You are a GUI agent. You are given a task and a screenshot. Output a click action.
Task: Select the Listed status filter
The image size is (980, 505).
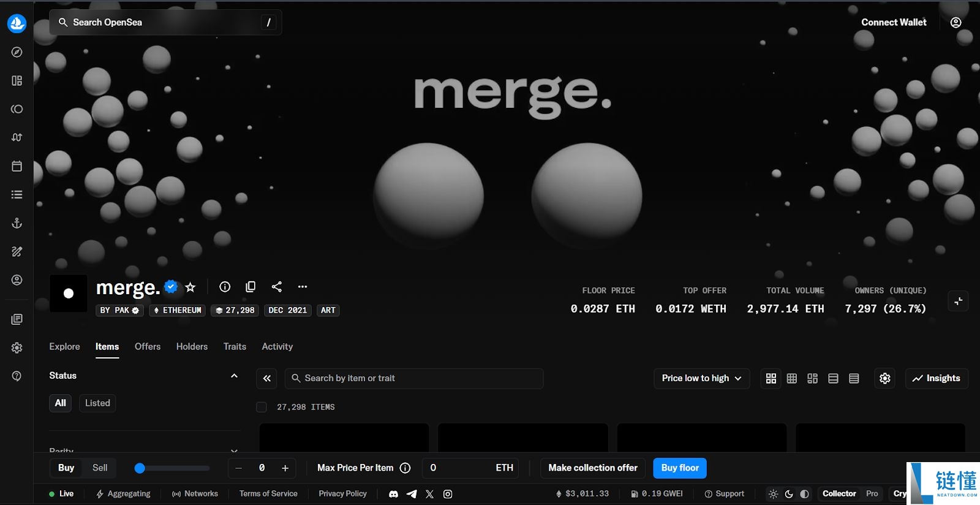[x=97, y=403]
